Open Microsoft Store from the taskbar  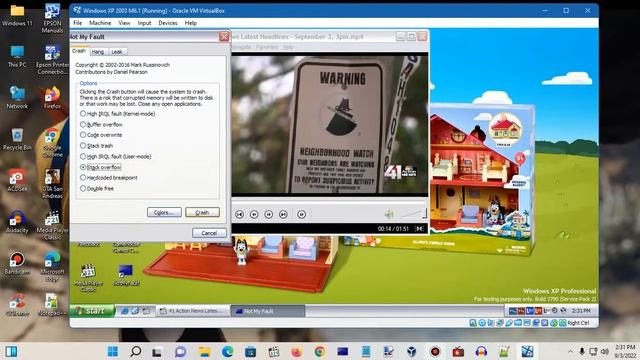pyautogui.click(x=251, y=351)
